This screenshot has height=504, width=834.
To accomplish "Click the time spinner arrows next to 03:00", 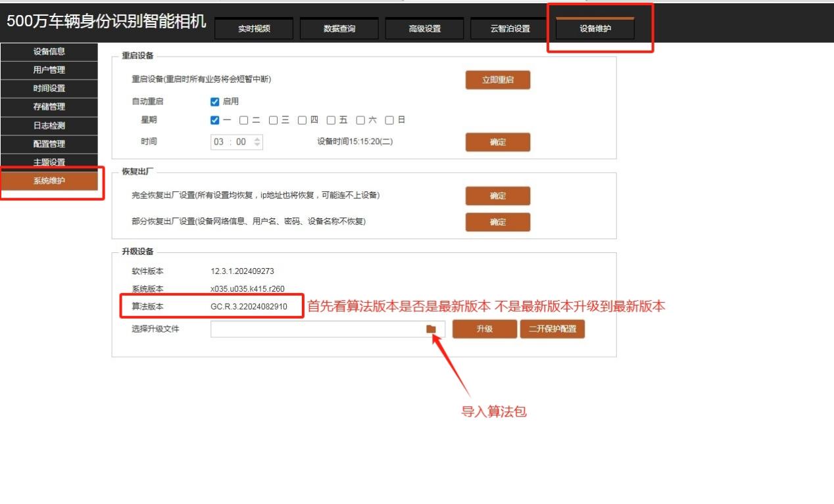I will click(x=257, y=142).
